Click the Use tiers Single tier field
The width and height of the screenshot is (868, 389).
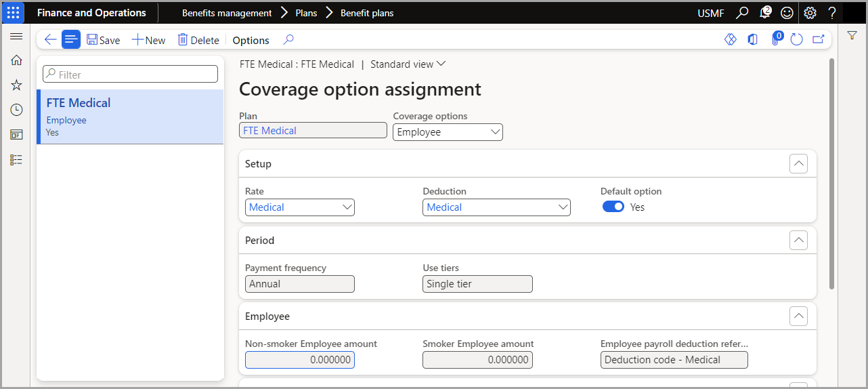477,284
